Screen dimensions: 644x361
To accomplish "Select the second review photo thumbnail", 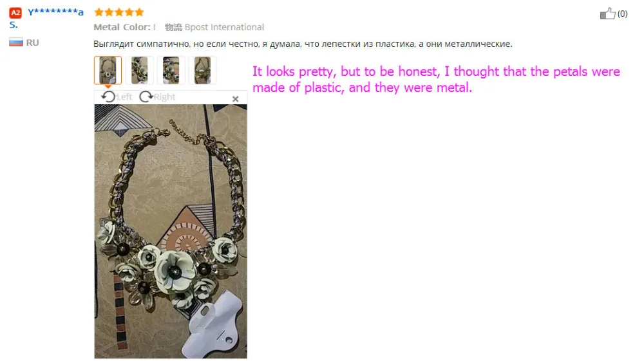I will click(x=140, y=70).
